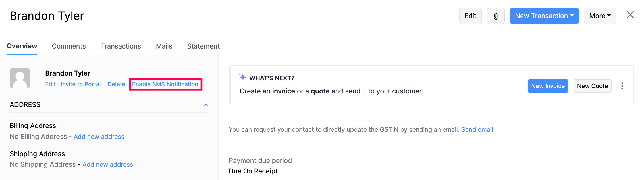Collapse the ADDRESS section

206,105
